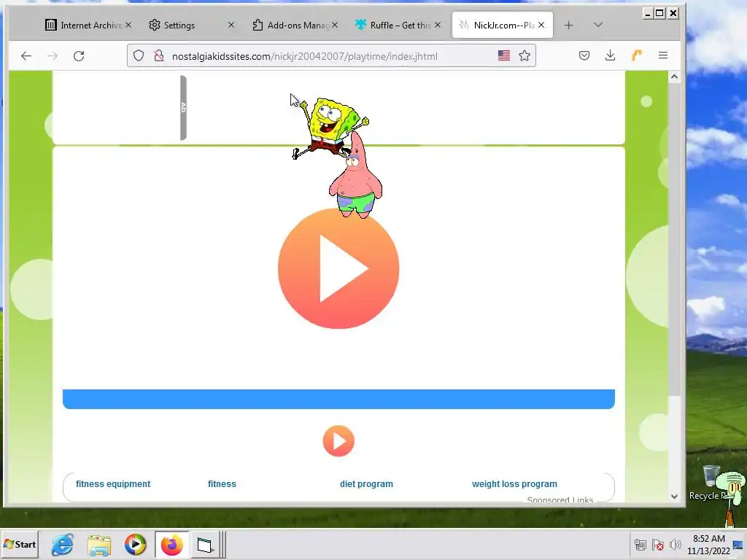Close the NickJr.com tab

click(541, 25)
